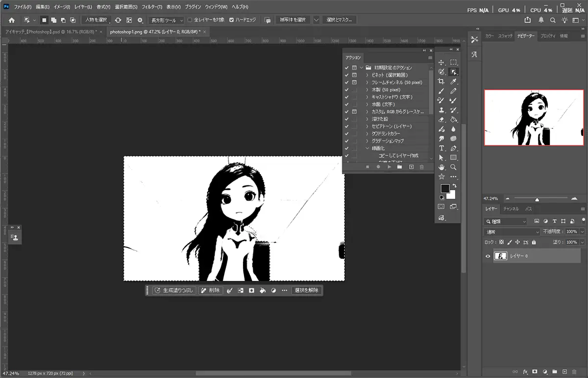The image size is (588, 378).
Task: Click the foreground color swatch
Action: tap(444, 189)
